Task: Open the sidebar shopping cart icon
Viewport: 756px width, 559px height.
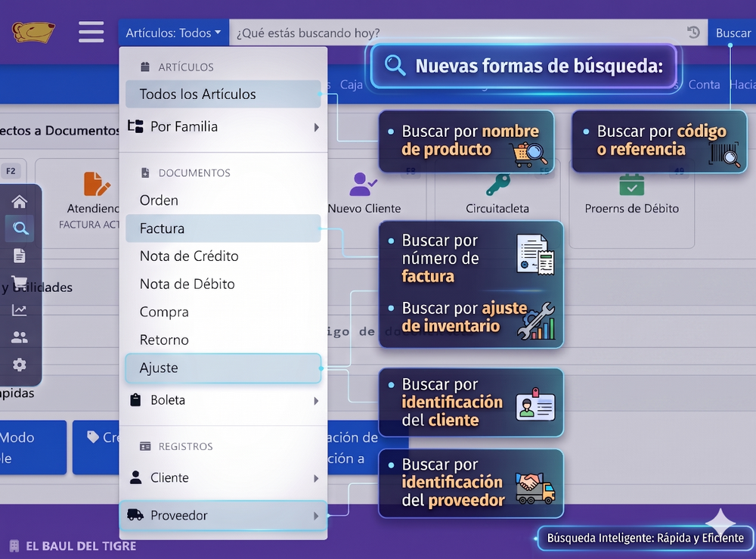Action: pyautogui.click(x=20, y=281)
